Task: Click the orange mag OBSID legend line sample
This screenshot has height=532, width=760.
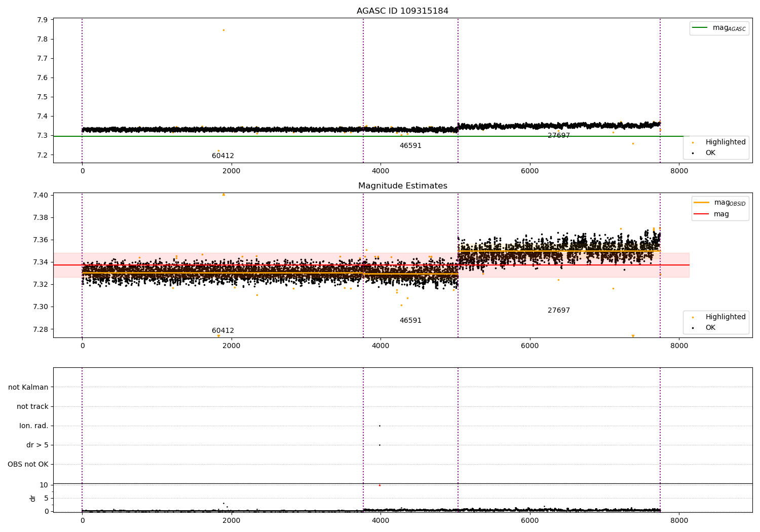Action: [x=702, y=202]
